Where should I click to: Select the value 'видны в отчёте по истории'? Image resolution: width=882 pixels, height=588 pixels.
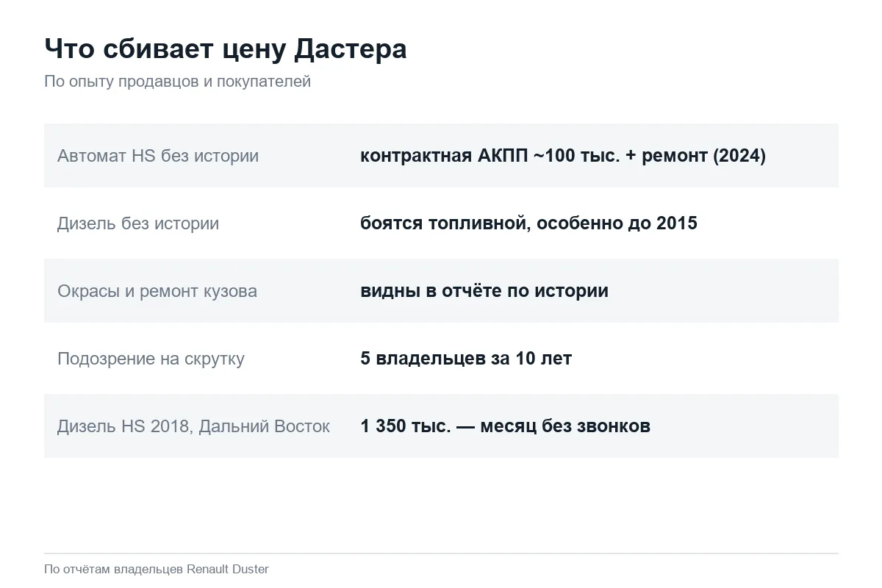pyautogui.click(x=484, y=291)
